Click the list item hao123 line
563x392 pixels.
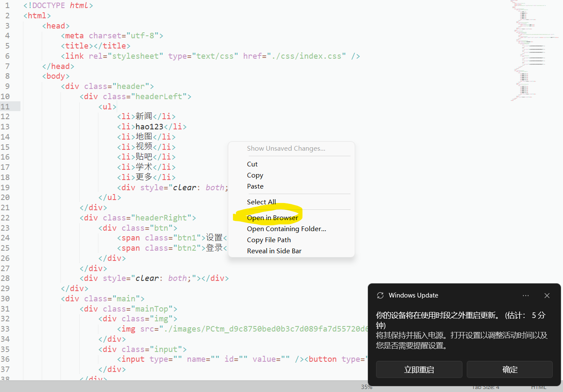tap(152, 126)
